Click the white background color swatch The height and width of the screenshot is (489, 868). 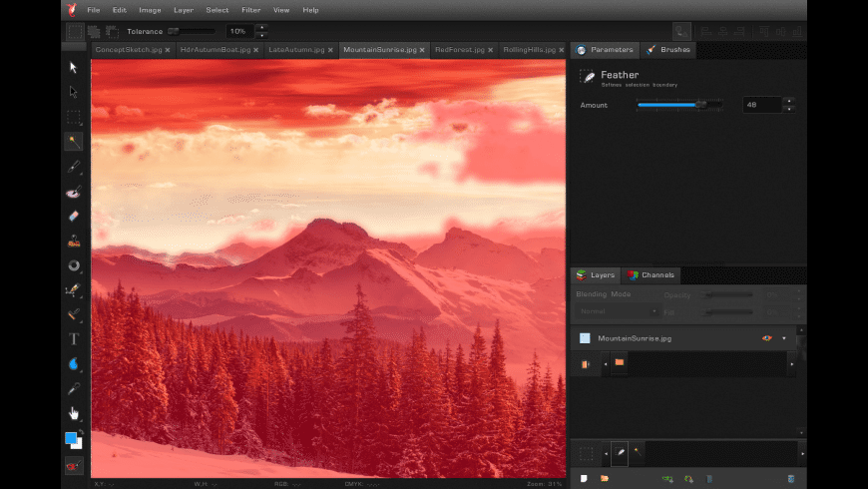[x=79, y=444]
